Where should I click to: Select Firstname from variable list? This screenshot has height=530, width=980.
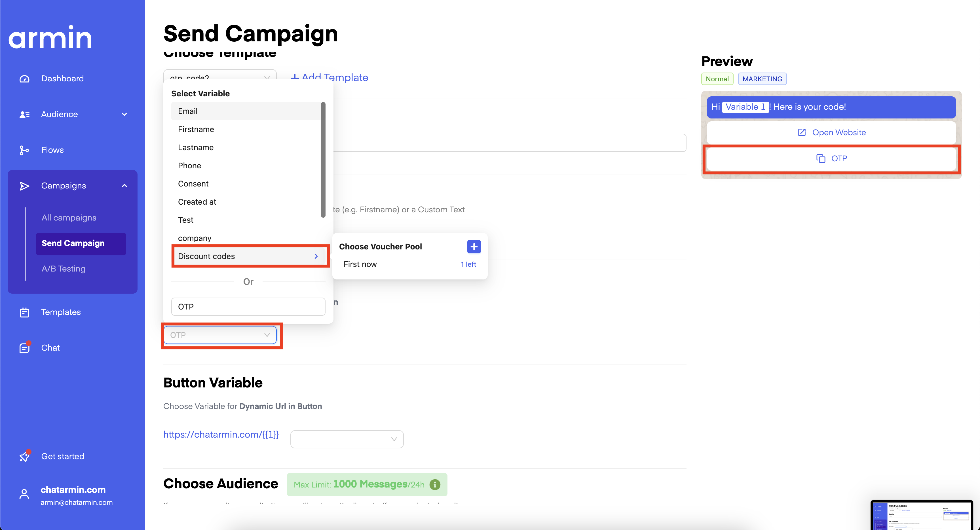tap(196, 129)
